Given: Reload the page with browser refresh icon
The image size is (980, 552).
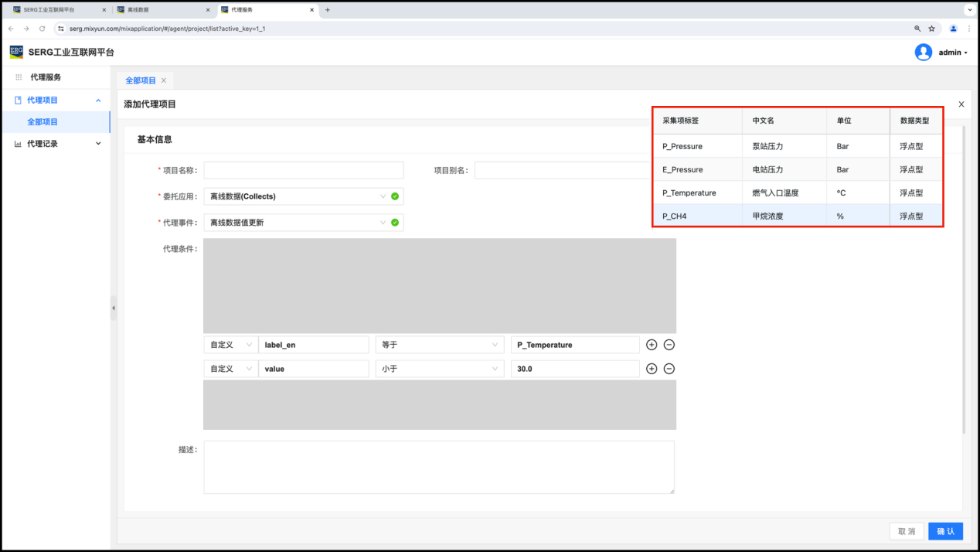Looking at the screenshot, I should pyautogui.click(x=42, y=29).
